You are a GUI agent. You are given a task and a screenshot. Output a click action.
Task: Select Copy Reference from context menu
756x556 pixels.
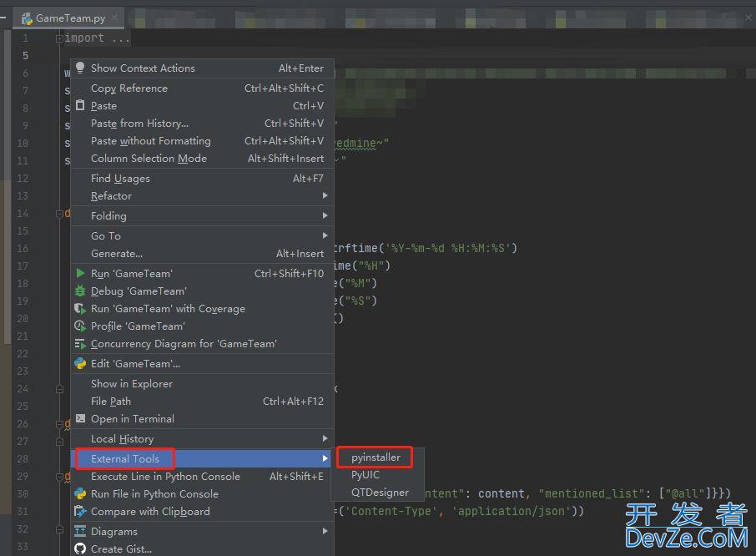(x=203, y=88)
